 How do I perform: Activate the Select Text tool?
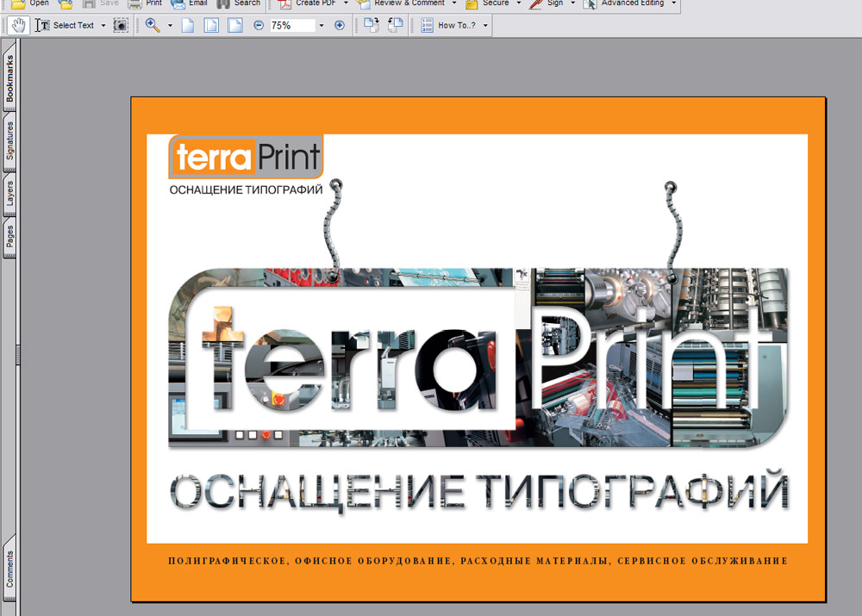(65, 25)
